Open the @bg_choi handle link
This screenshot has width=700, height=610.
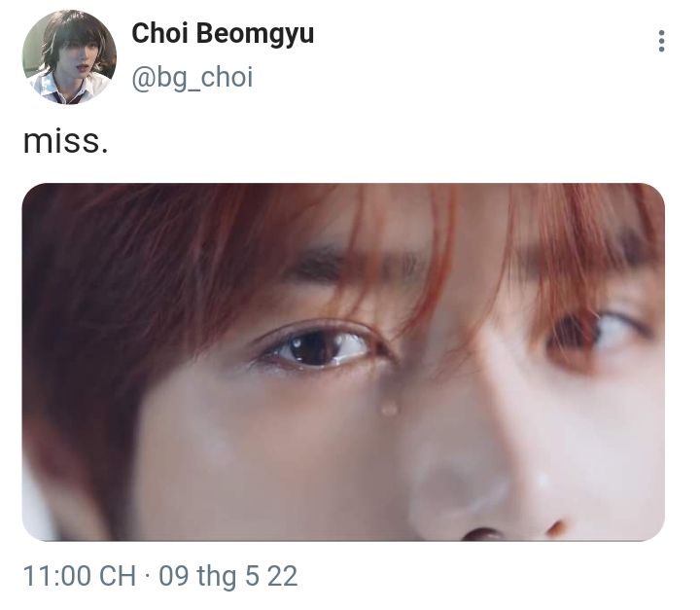point(192,77)
